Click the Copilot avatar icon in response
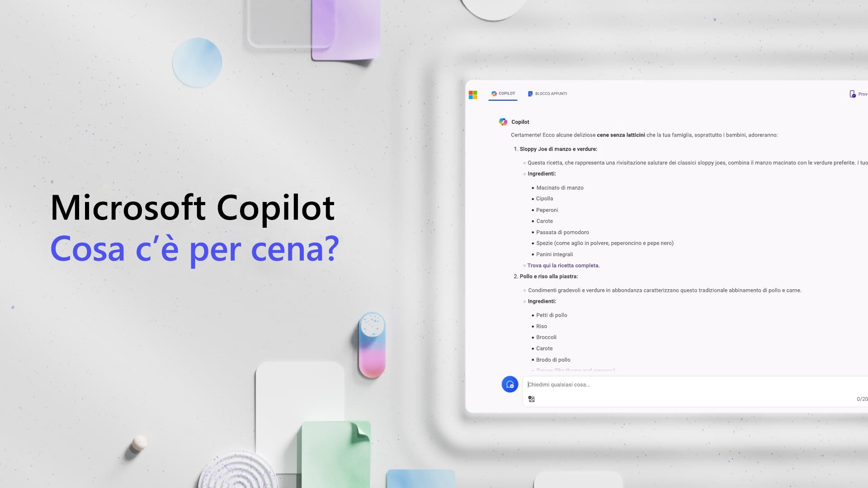868x488 pixels. point(503,122)
